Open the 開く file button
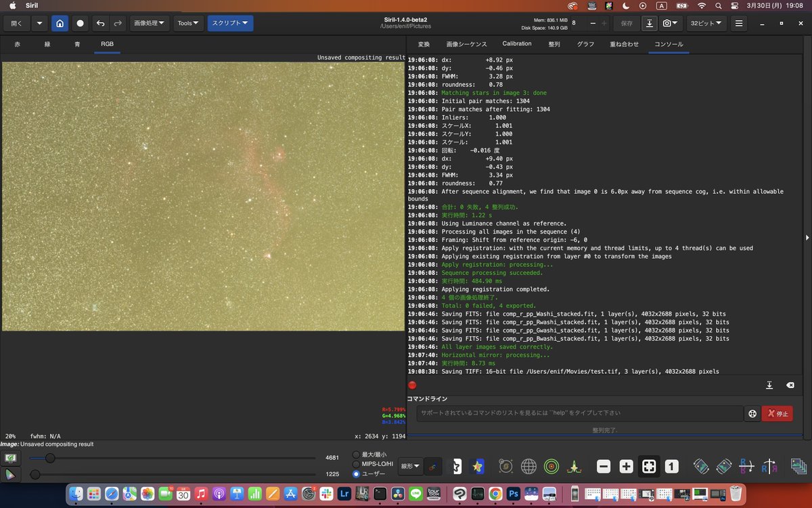 click(x=16, y=23)
